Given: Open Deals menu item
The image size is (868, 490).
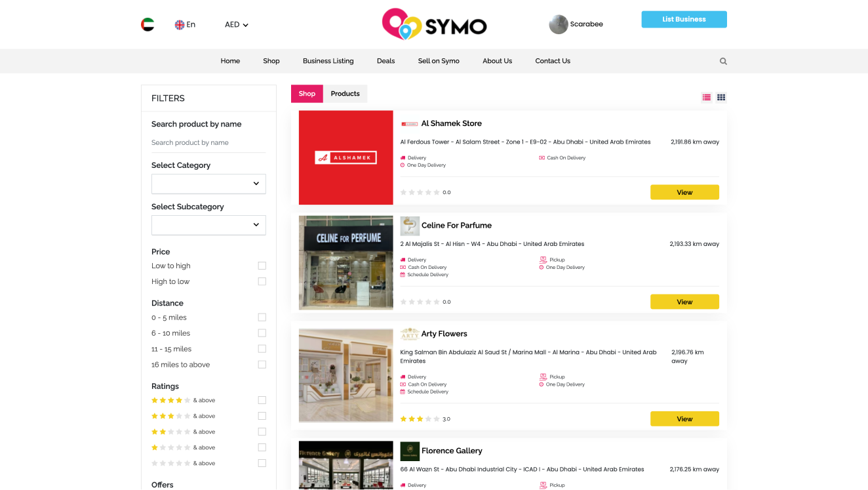Looking at the screenshot, I should pos(385,61).
